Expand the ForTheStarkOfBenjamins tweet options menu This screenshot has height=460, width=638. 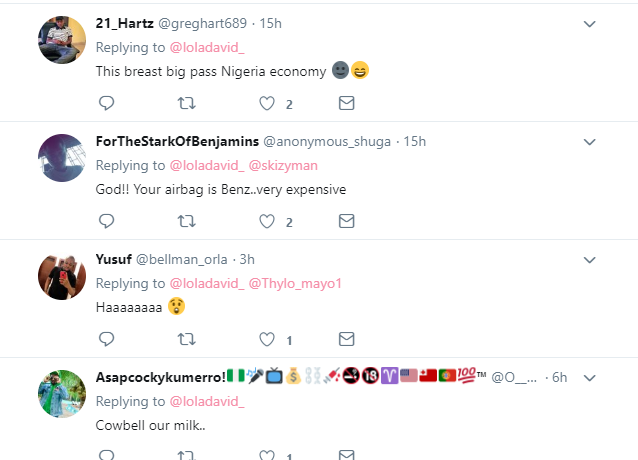590,141
